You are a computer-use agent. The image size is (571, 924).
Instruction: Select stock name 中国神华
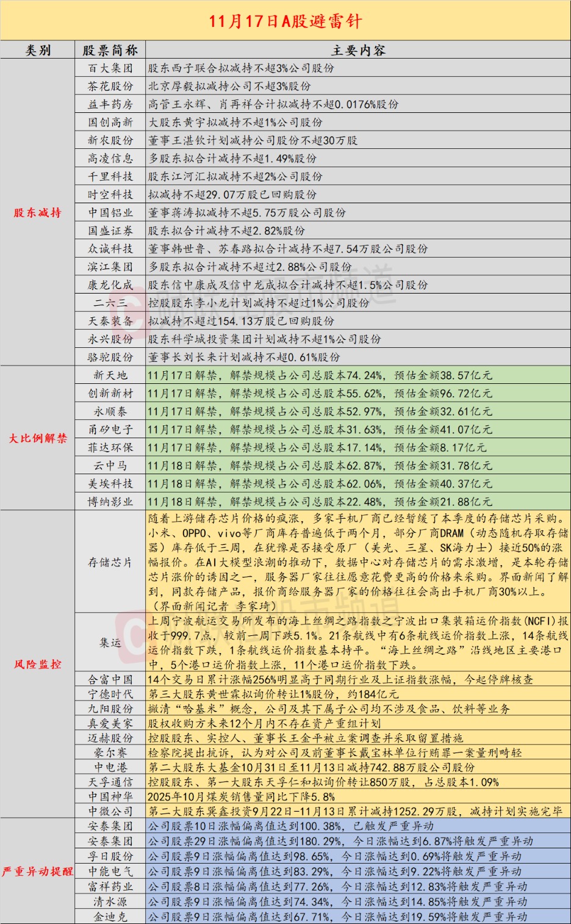[x=110, y=796]
